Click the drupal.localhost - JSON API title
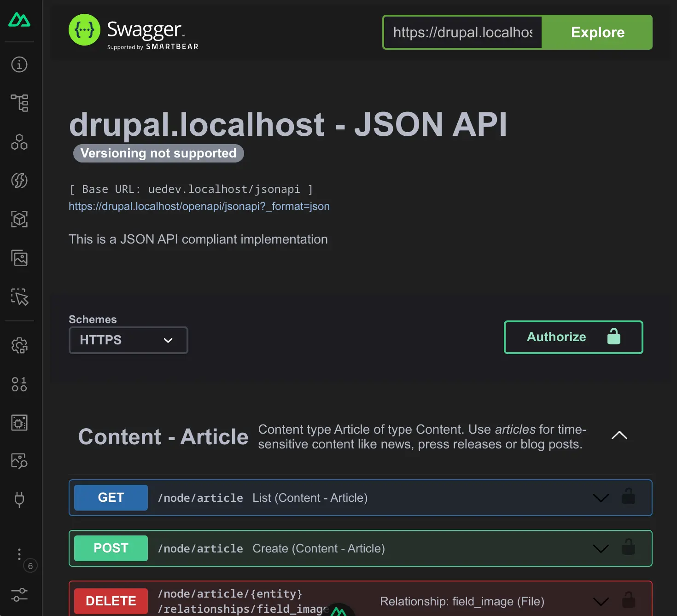The width and height of the screenshot is (677, 616). click(x=288, y=124)
